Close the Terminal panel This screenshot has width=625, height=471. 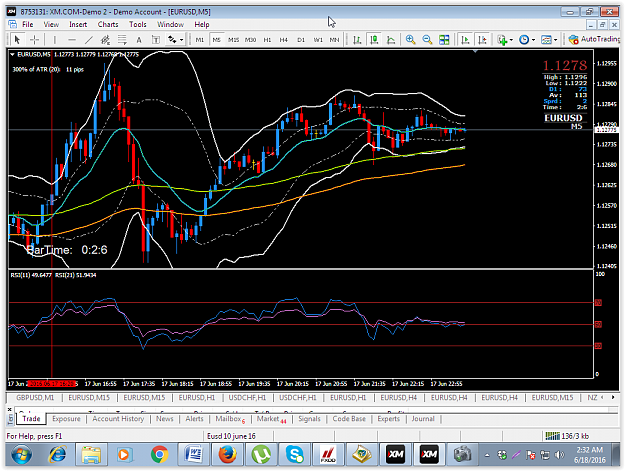click(10, 409)
